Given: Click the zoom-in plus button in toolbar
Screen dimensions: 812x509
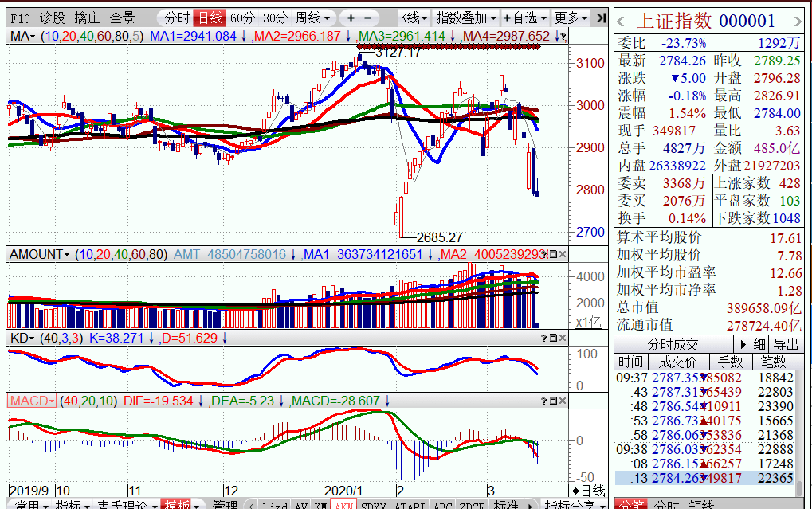Looking at the screenshot, I should pos(351,18).
